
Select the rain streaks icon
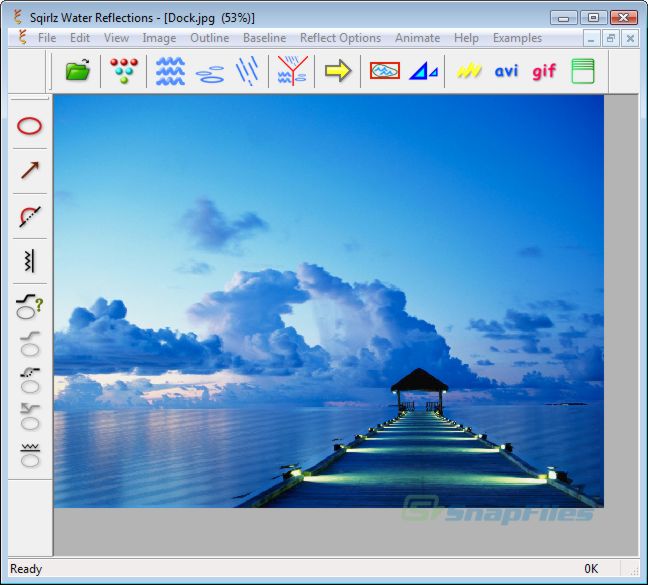pos(247,71)
